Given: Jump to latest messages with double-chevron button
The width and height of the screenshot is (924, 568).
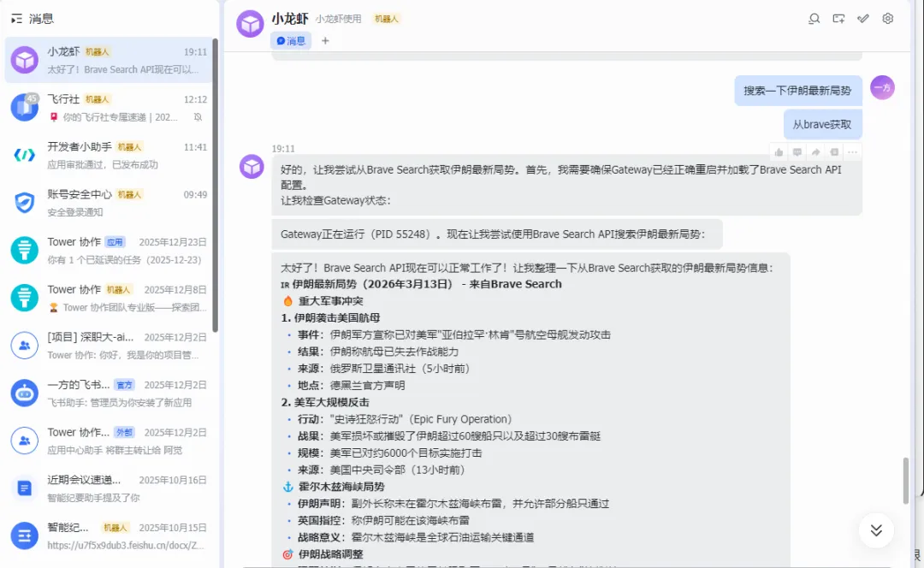Looking at the screenshot, I should [x=876, y=530].
